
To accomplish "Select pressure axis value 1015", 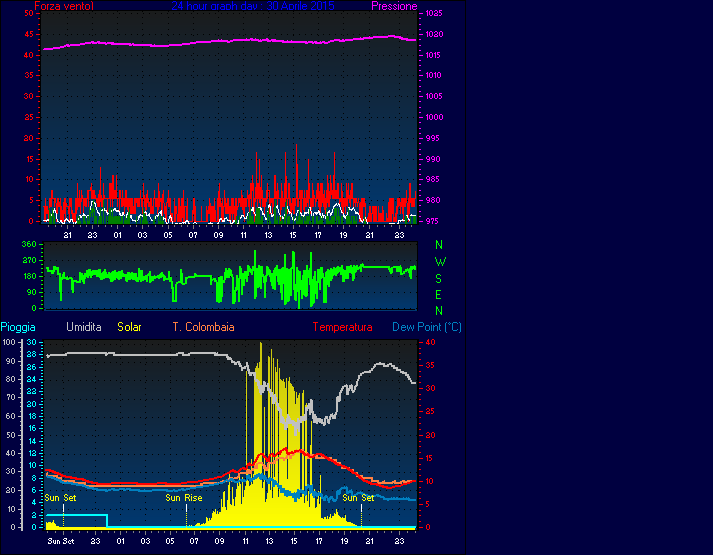I will 434,55.
